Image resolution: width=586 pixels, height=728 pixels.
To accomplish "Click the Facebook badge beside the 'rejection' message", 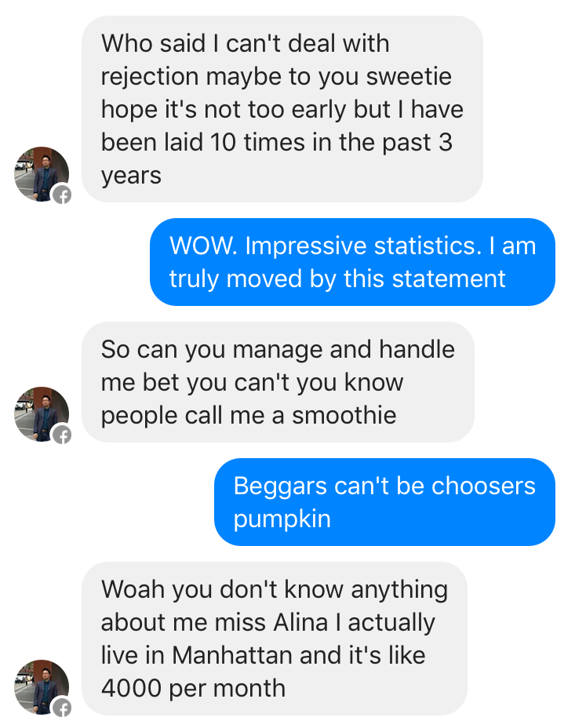I will click(62, 195).
